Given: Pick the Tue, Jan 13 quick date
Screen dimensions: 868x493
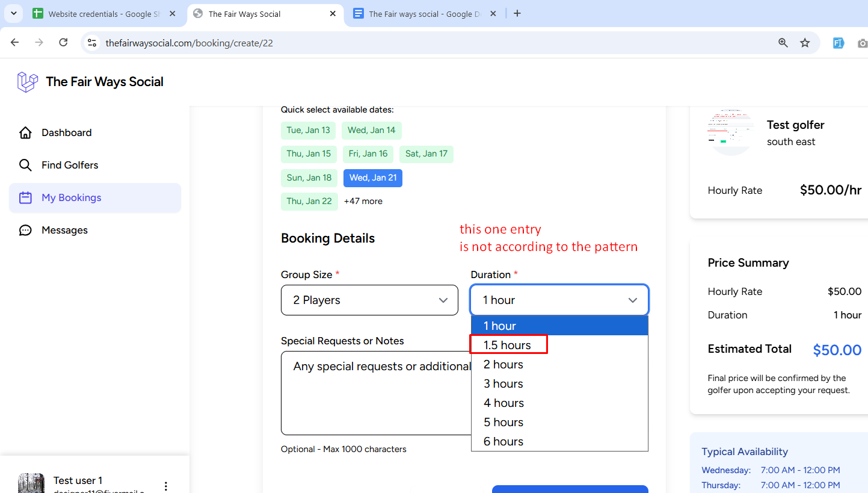Looking at the screenshot, I should (x=308, y=130).
